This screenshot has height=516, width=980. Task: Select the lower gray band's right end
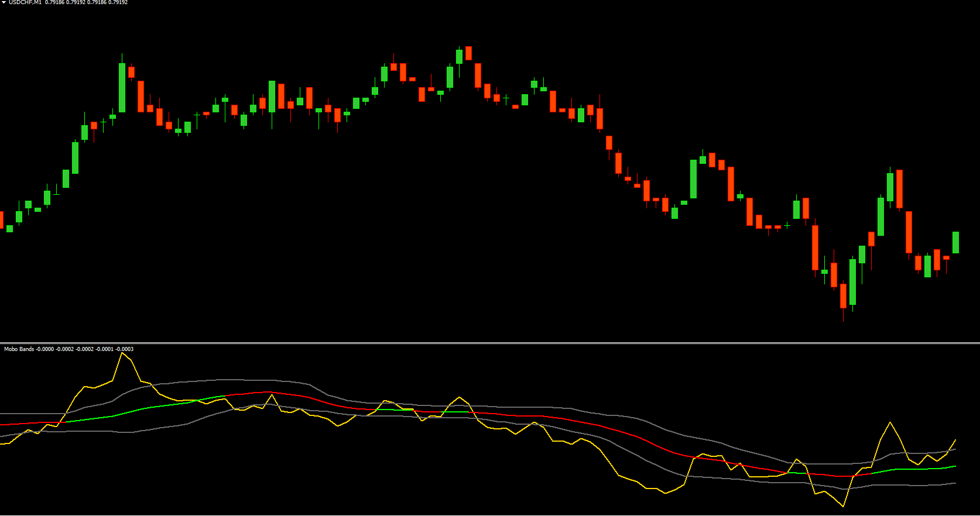tap(954, 483)
